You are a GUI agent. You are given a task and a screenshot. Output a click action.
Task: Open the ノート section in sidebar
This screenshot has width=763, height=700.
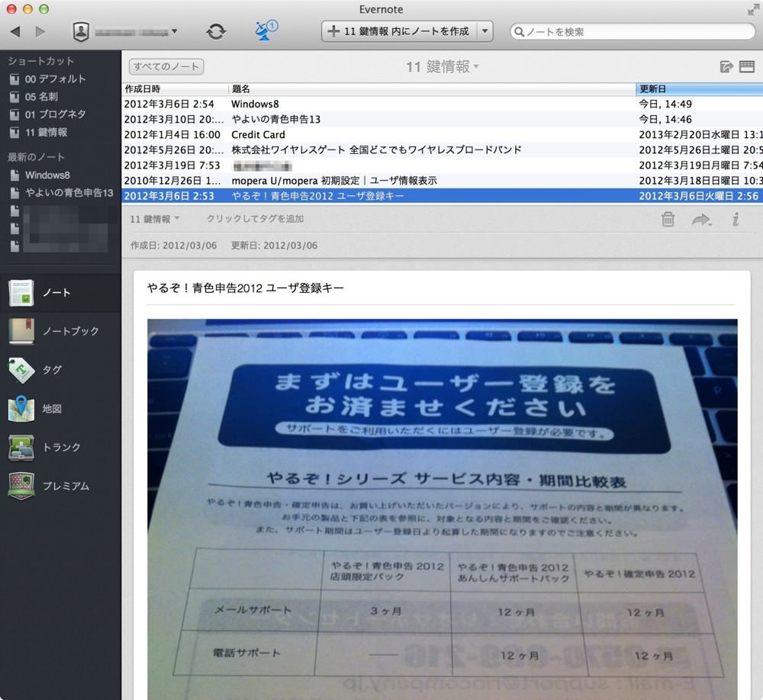point(60,292)
